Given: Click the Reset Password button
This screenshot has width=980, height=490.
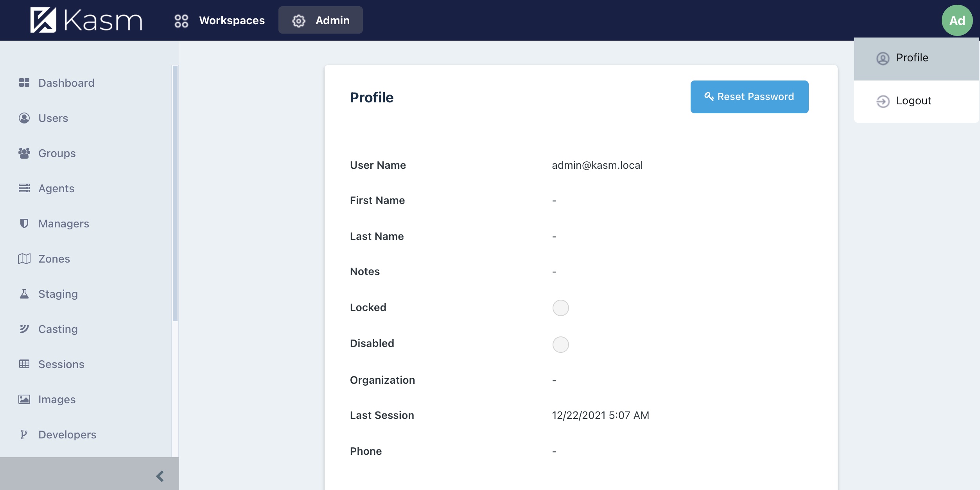Looking at the screenshot, I should click(749, 97).
